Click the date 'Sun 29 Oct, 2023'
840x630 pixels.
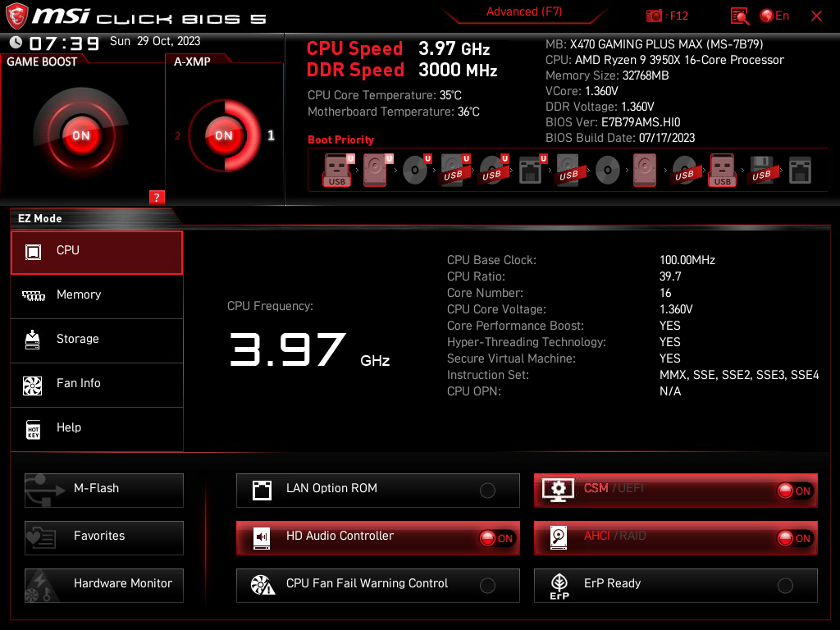click(155, 41)
